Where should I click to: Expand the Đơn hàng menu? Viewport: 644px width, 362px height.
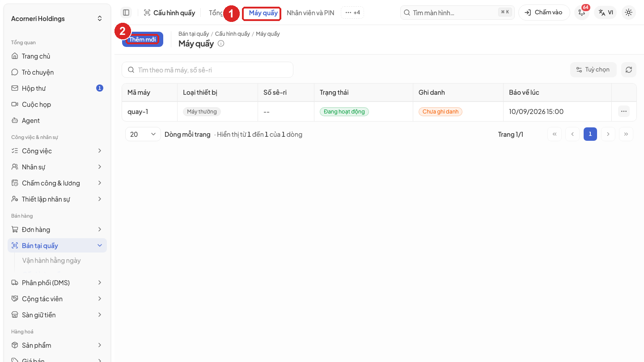coord(57,230)
